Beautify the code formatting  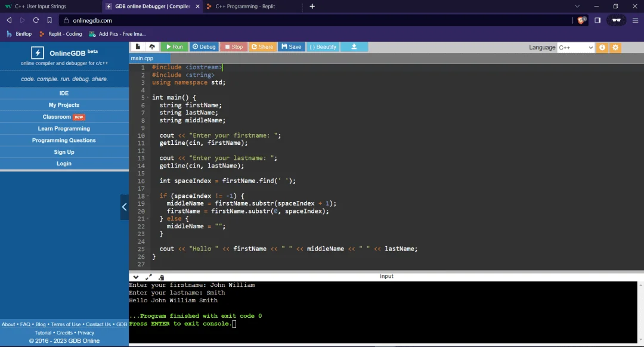click(x=323, y=47)
